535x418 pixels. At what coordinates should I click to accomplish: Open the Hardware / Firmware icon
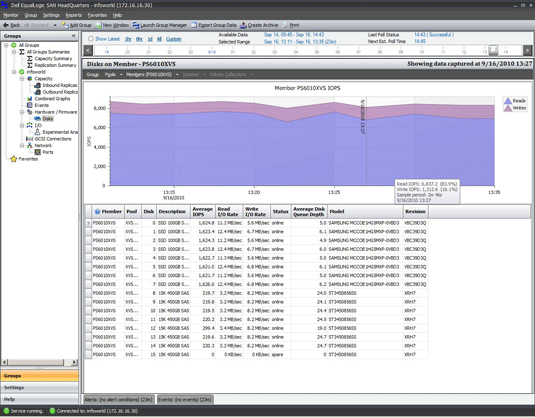pyautogui.click(x=30, y=112)
